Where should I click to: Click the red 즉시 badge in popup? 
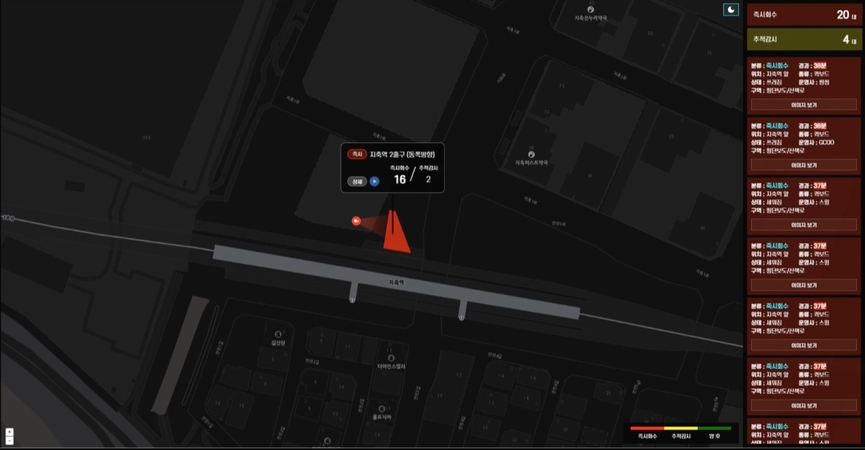click(357, 154)
